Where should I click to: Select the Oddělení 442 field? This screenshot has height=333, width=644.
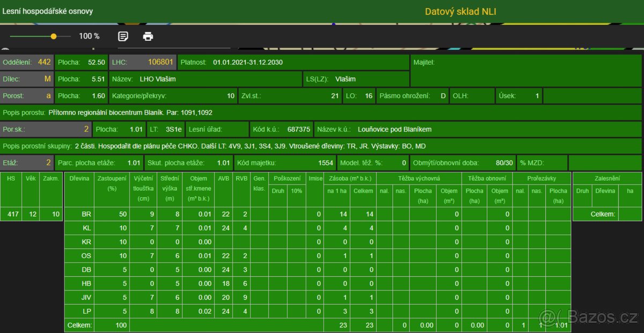27,62
